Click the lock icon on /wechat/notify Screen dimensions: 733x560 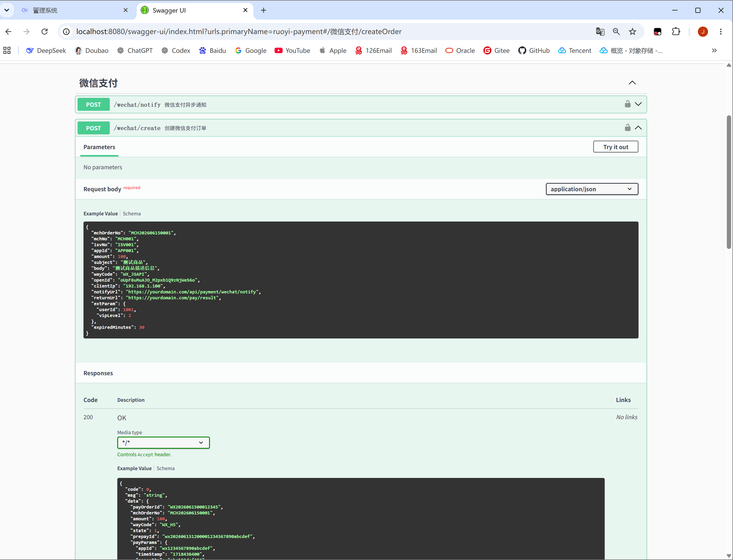pos(628,104)
